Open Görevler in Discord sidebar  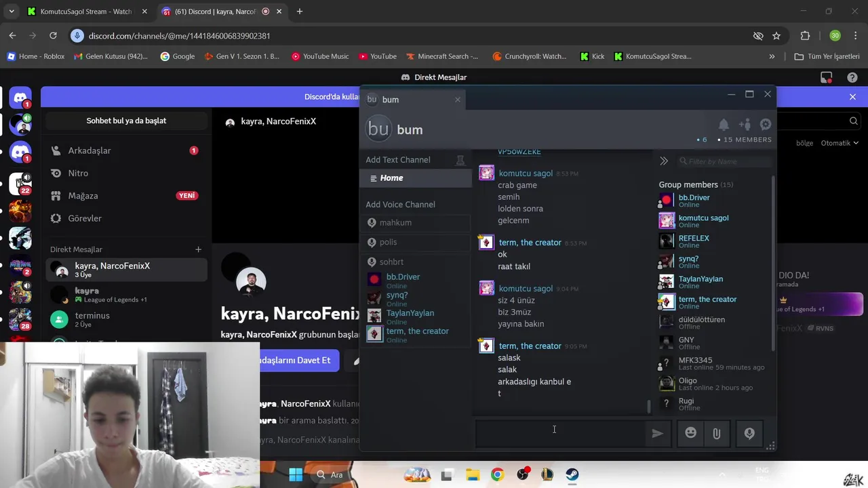click(x=126, y=218)
